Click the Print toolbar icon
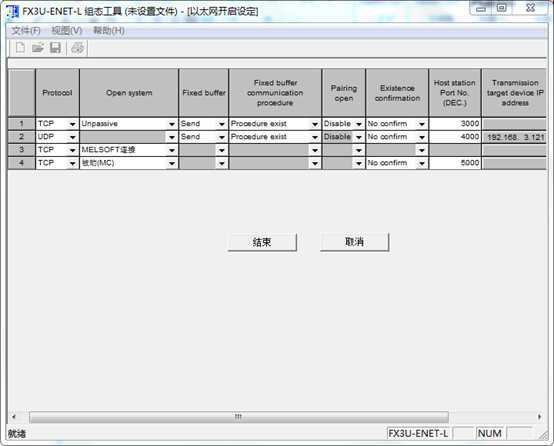The image size is (554, 446). (77, 47)
